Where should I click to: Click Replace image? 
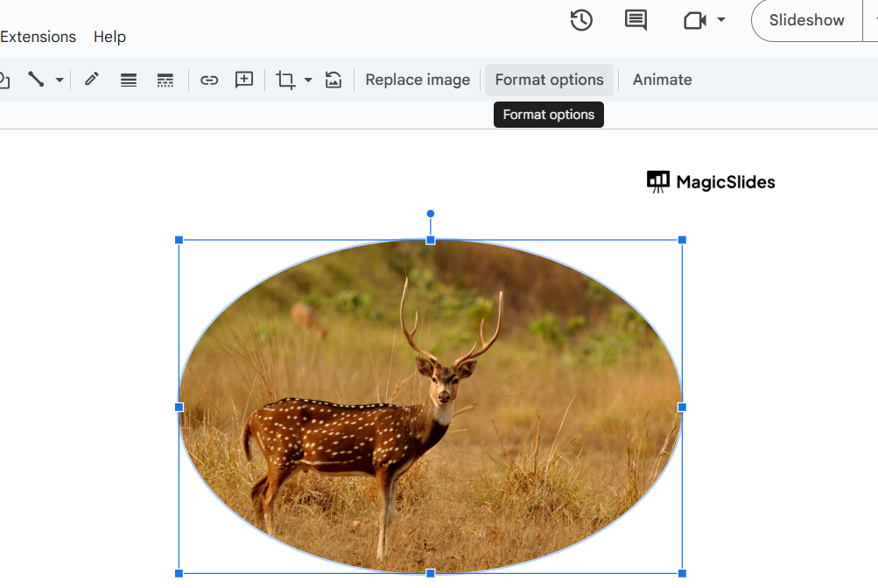tap(418, 79)
